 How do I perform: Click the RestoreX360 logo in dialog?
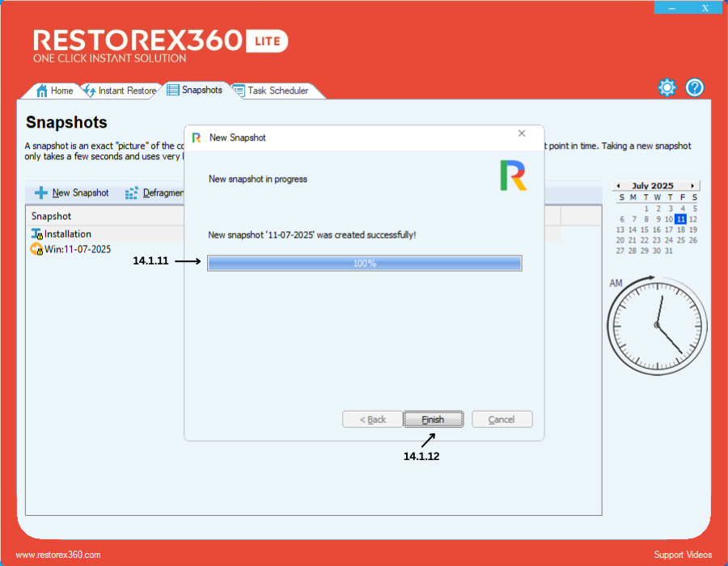tap(513, 175)
